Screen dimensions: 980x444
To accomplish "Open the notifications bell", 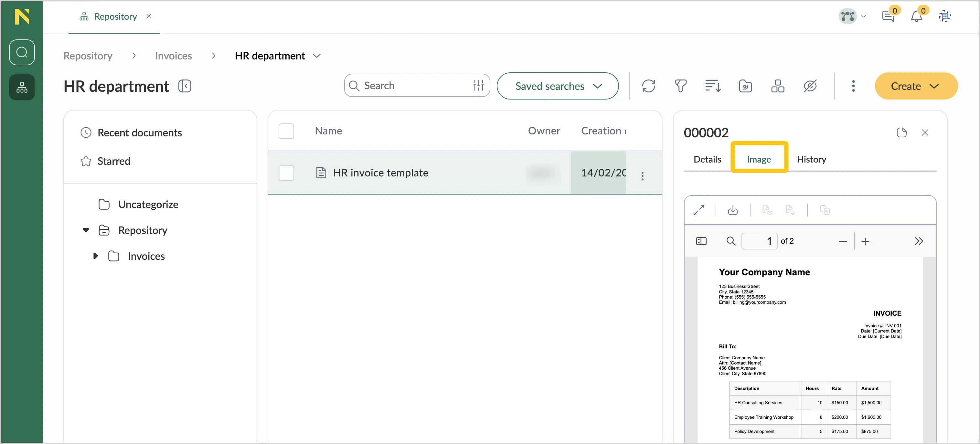I will 917,16.
